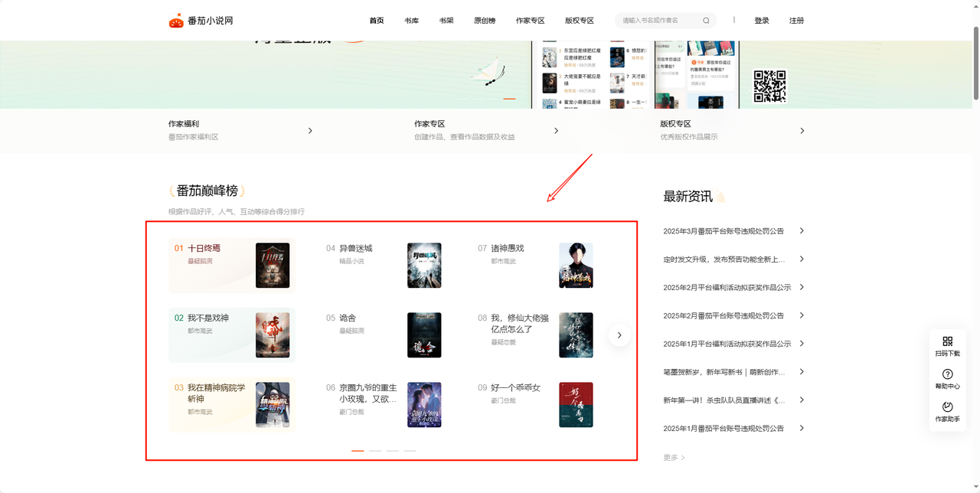Expand 版权专区 card chevron below banner
980x493 pixels.
802,131
